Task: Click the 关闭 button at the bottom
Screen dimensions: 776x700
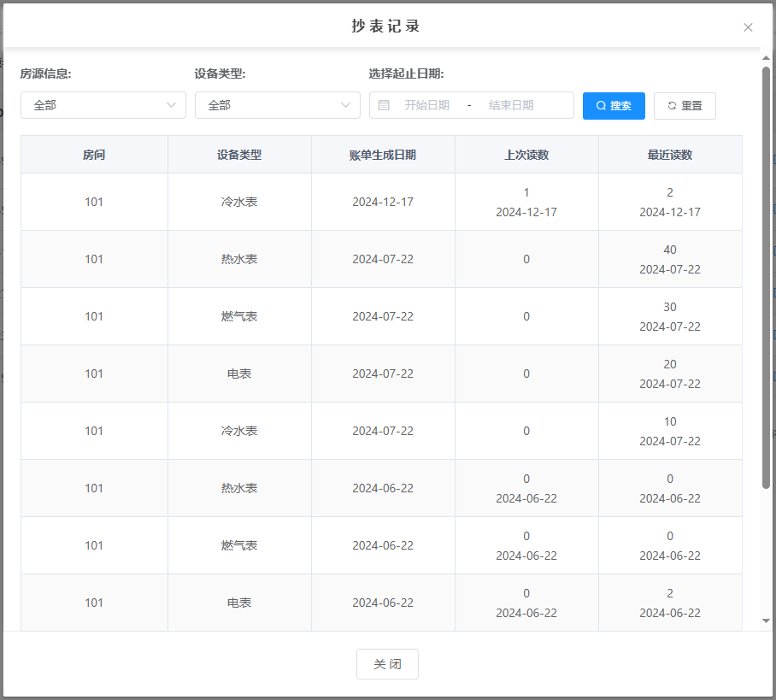Action: (387, 664)
